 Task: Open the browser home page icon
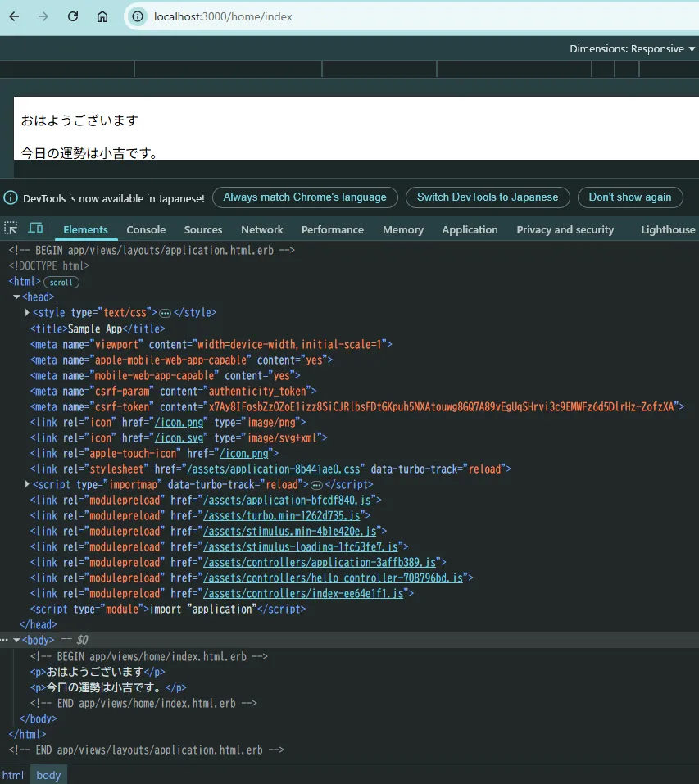[x=102, y=16]
